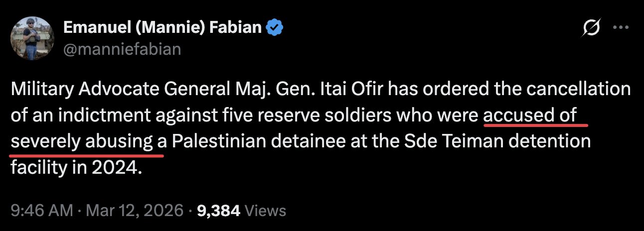Click the blue verified checkmark badge
The image size is (644, 231).
pyautogui.click(x=274, y=27)
